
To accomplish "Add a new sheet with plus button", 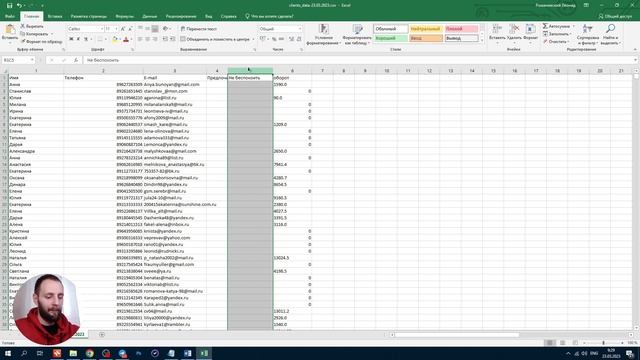I will pyautogui.click(x=102, y=335).
